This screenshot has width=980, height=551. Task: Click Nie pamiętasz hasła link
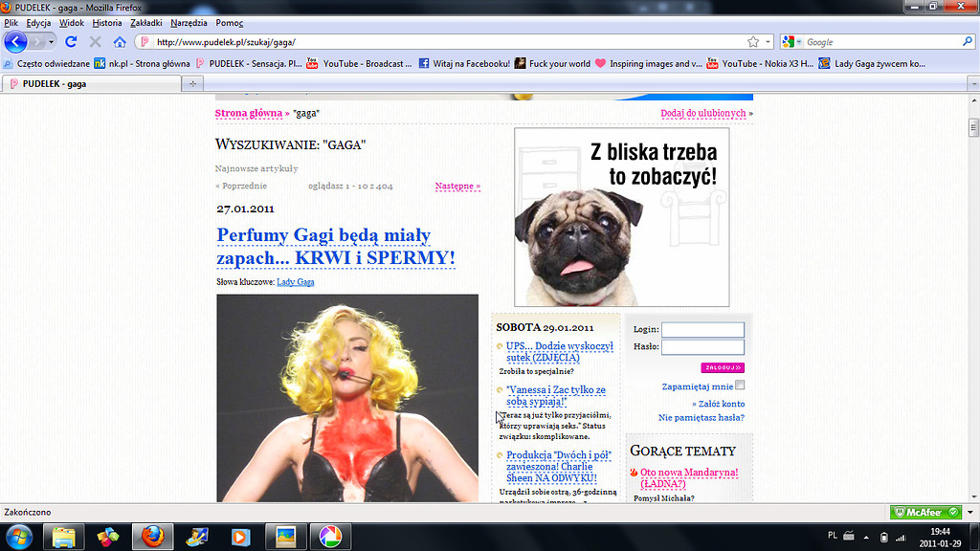(702, 417)
